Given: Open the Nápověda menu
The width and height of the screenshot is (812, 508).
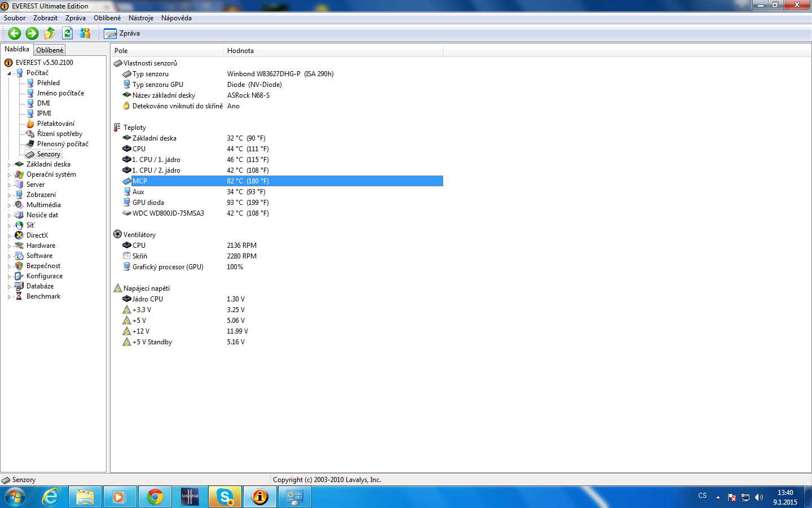Looking at the screenshot, I should 176,18.
